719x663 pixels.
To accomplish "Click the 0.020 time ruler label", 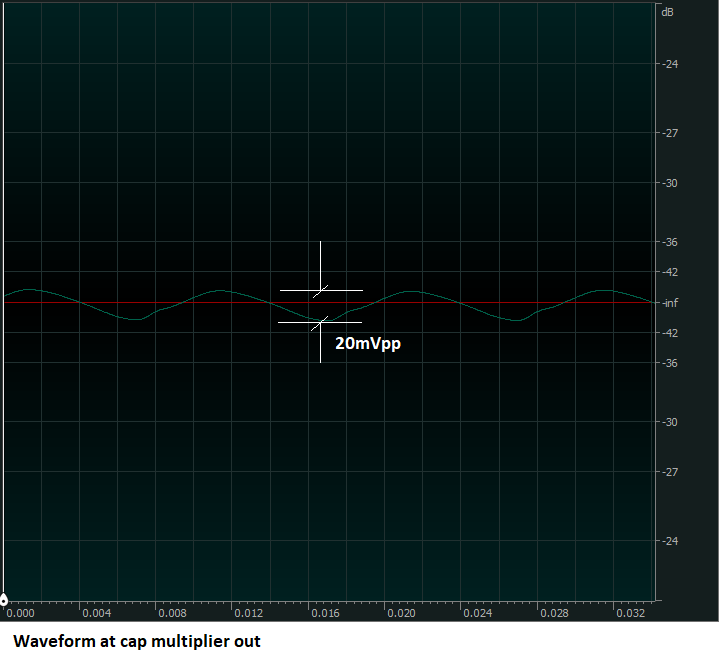I will (402, 613).
